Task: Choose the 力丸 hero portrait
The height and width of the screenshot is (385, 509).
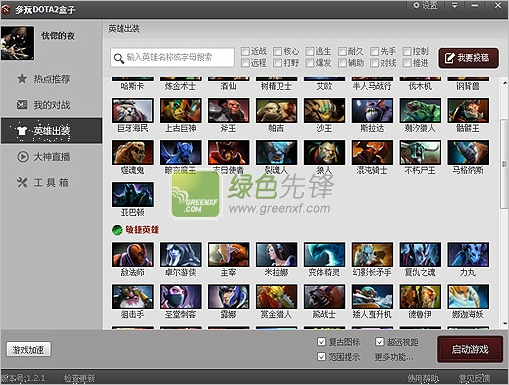Action: [x=468, y=255]
